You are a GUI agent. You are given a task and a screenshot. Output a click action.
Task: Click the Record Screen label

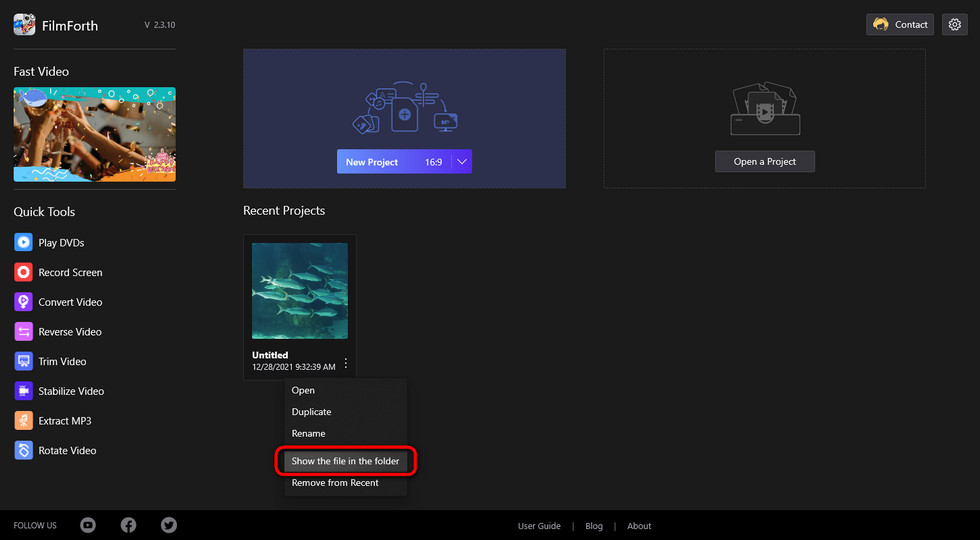click(70, 272)
